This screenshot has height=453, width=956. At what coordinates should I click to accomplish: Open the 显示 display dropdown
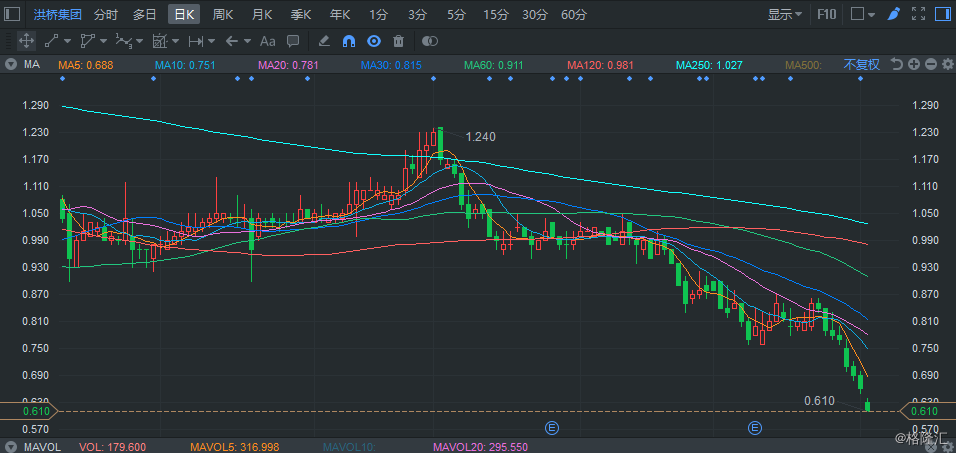[784, 14]
